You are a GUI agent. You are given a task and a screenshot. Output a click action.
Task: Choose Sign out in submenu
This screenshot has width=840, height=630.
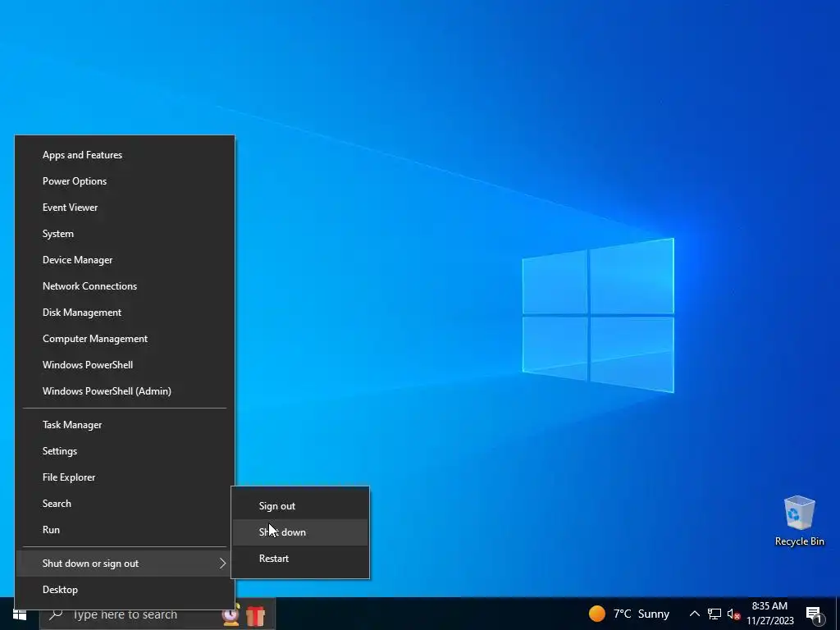pos(300,506)
